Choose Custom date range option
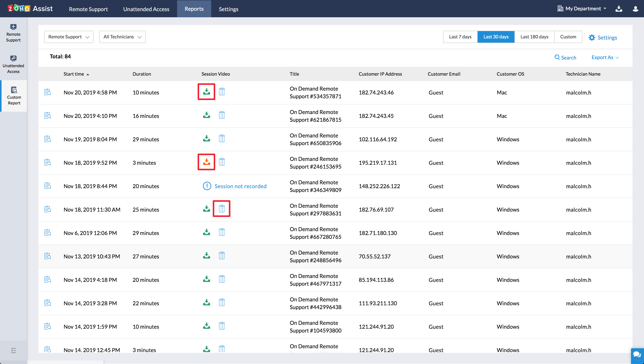 coord(568,37)
